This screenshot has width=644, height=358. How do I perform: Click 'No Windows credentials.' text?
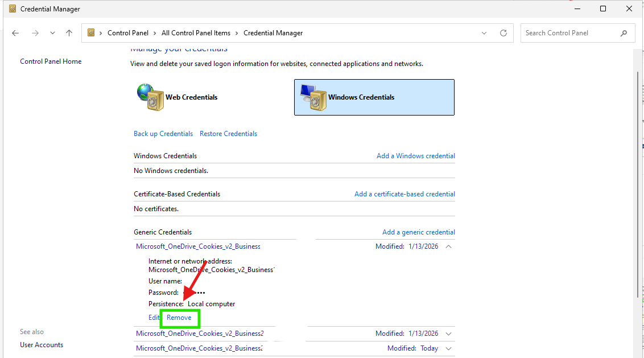pos(171,171)
